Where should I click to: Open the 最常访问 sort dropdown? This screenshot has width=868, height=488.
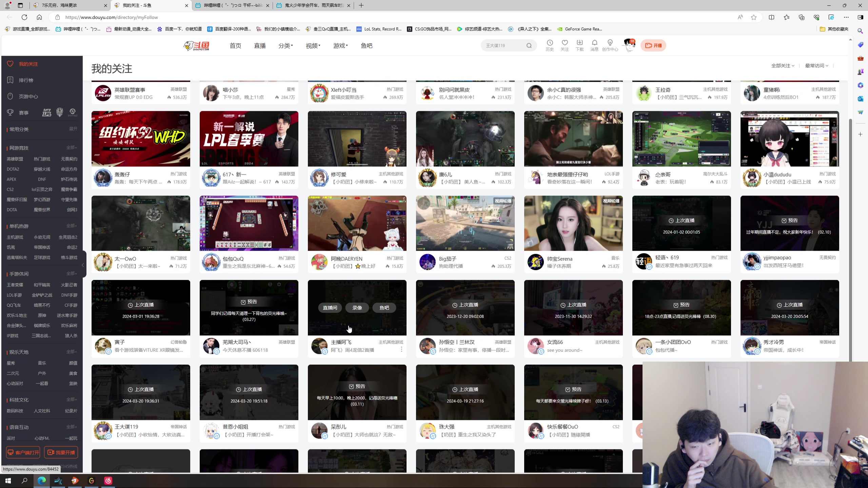pyautogui.click(x=816, y=66)
